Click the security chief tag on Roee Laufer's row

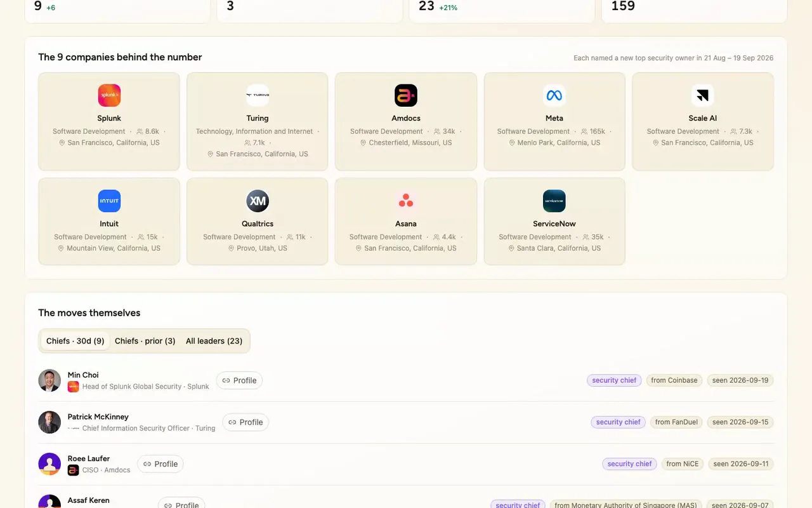point(630,464)
